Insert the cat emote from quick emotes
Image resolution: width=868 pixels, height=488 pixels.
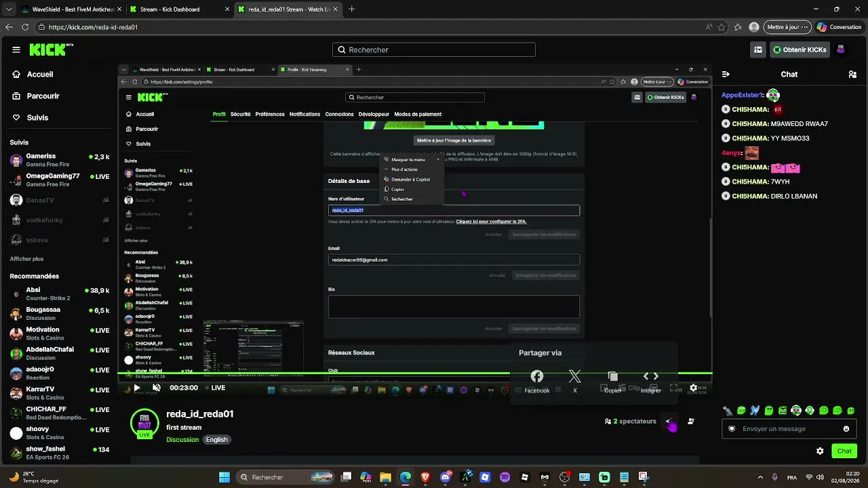pos(728,411)
